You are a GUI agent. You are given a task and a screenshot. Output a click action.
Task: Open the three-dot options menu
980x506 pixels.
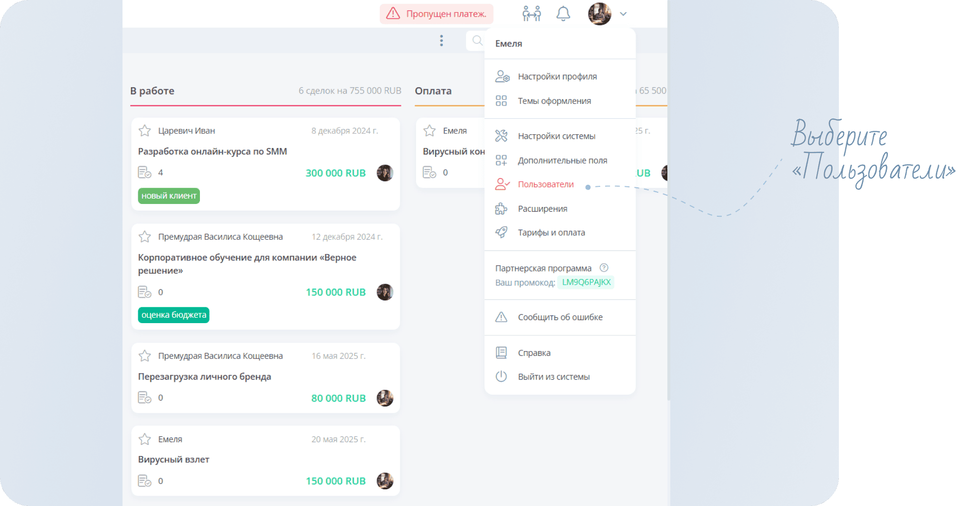pyautogui.click(x=441, y=41)
